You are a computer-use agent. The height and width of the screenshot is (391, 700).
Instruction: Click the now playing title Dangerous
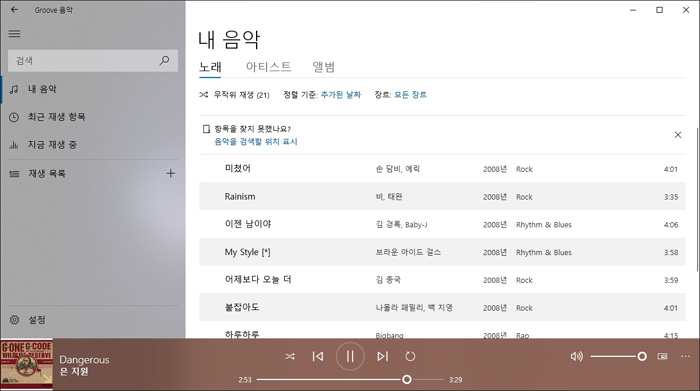coord(84,359)
